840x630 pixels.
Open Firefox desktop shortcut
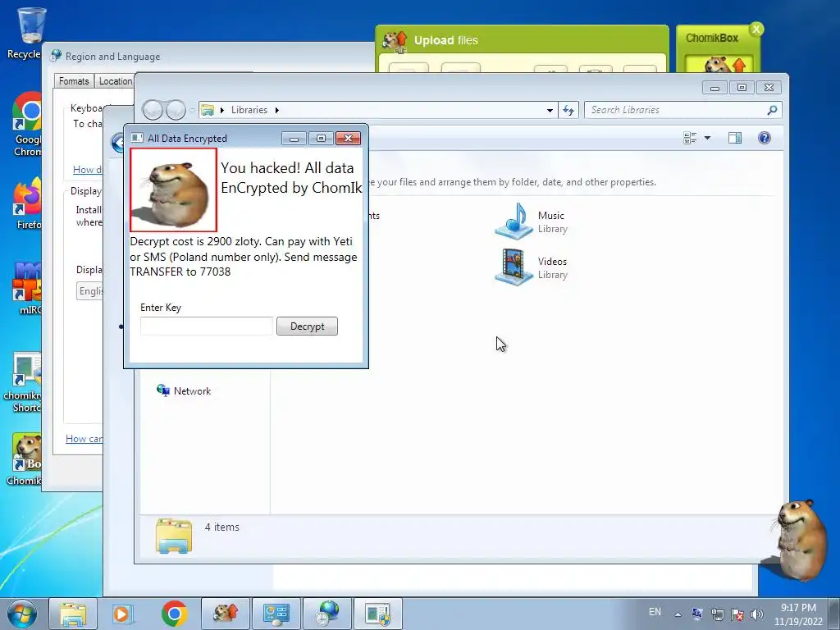[x=26, y=204]
